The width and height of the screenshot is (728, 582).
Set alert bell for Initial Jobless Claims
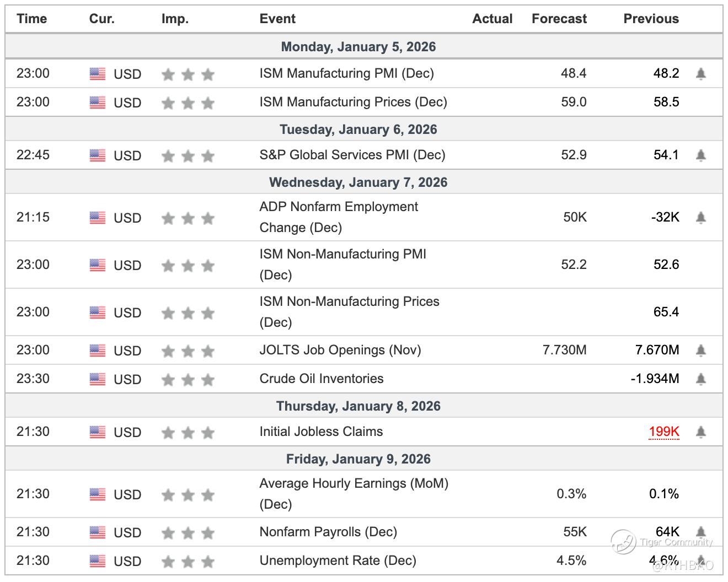[700, 432]
